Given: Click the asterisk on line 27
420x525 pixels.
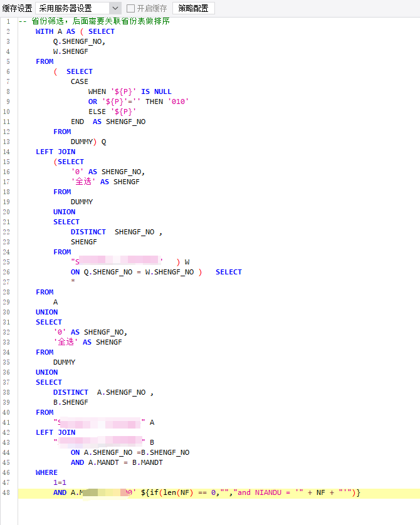Looking at the screenshot, I should (x=73, y=281).
